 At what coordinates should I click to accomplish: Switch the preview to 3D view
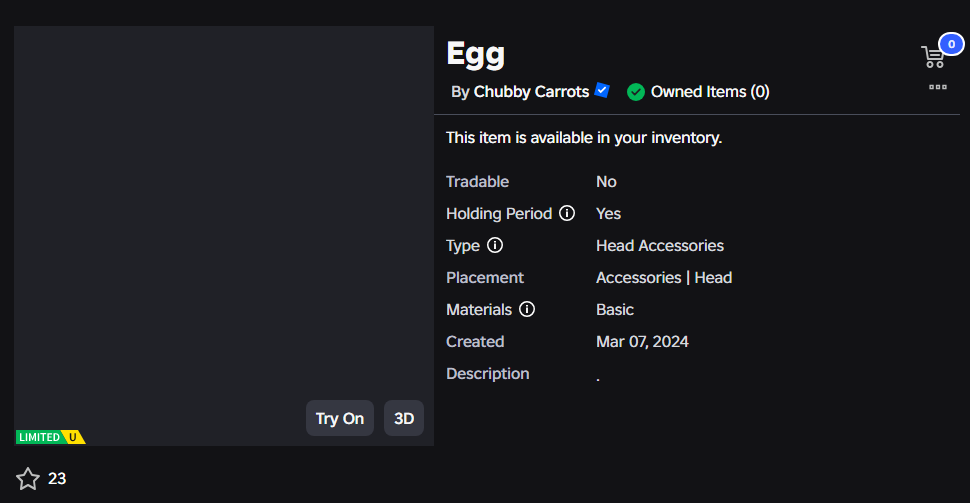(404, 418)
